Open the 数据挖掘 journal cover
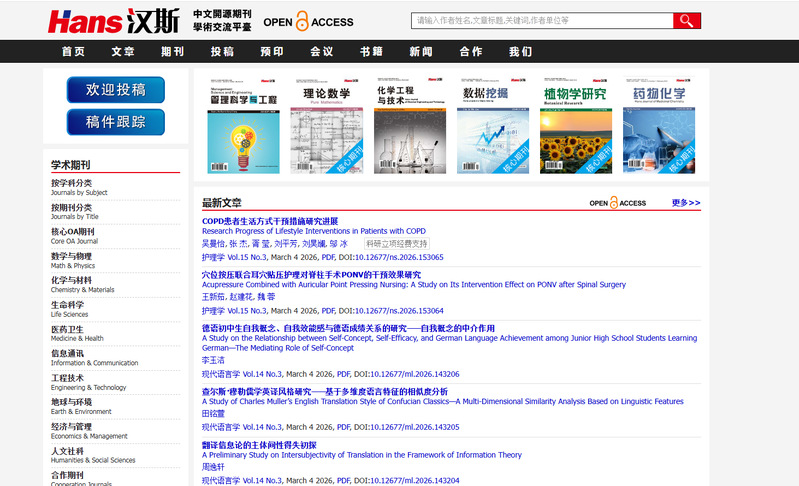This screenshot has width=799, height=486. point(493,125)
